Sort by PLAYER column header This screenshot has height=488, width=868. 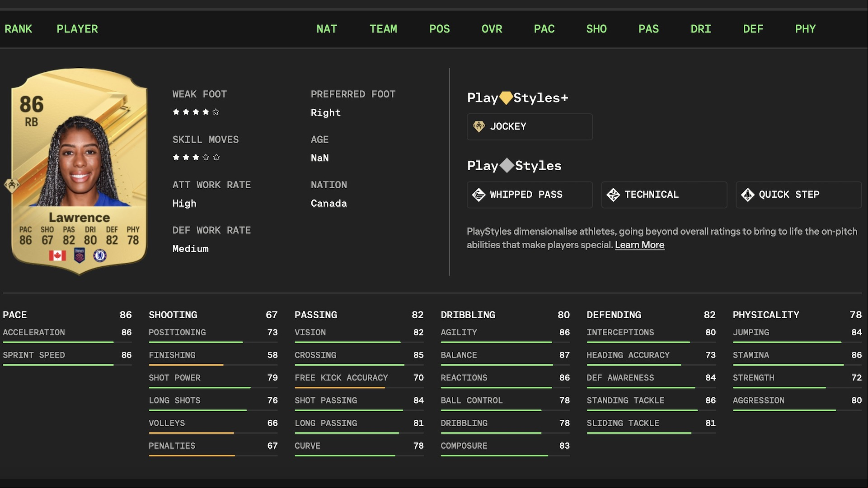77,29
